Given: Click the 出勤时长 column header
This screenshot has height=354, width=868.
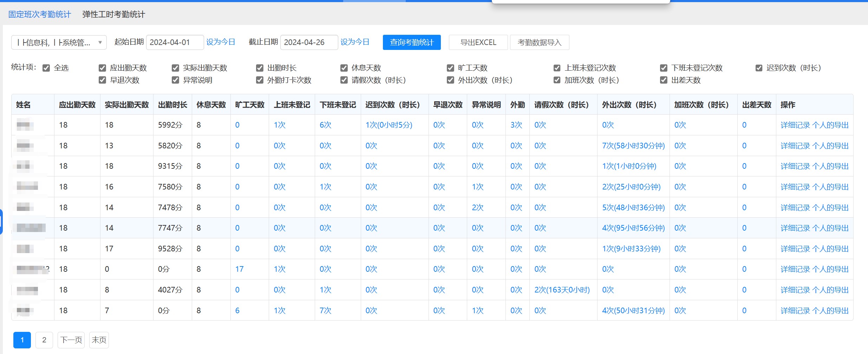Looking at the screenshot, I should tap(172, 105).
